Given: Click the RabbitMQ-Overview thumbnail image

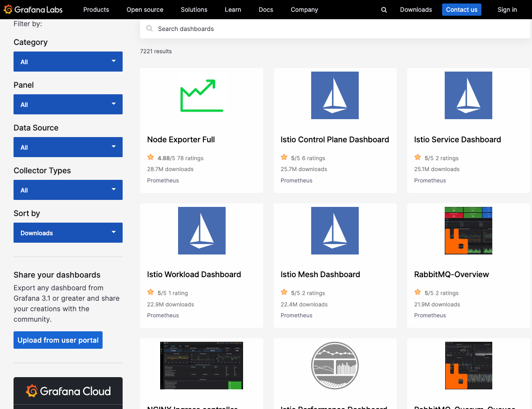Looking at the screenshot, I should point(468,230).
